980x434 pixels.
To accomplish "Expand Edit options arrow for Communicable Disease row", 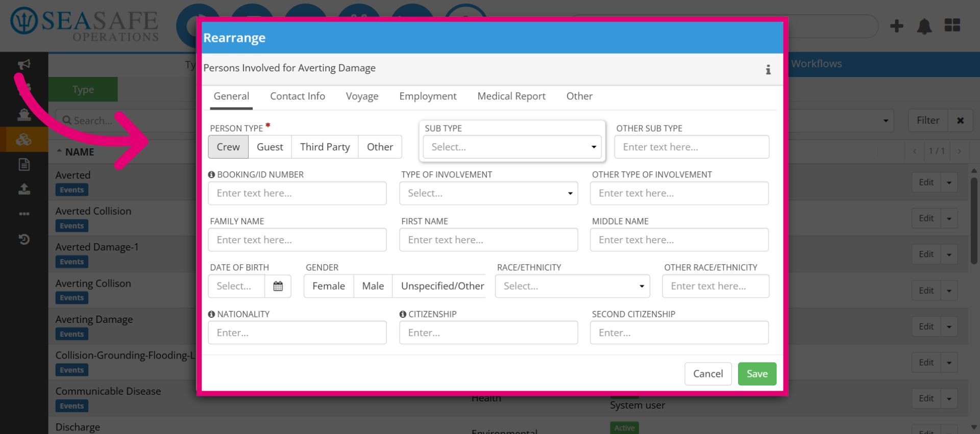I will [949, 398].
